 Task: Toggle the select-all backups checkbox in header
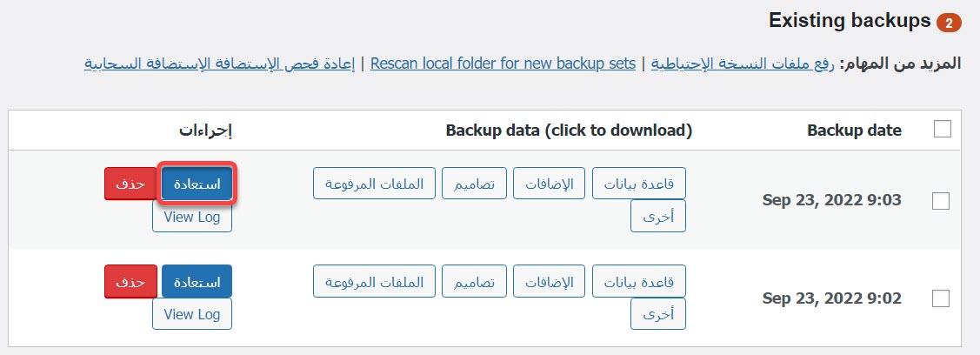tap(942, 130)
